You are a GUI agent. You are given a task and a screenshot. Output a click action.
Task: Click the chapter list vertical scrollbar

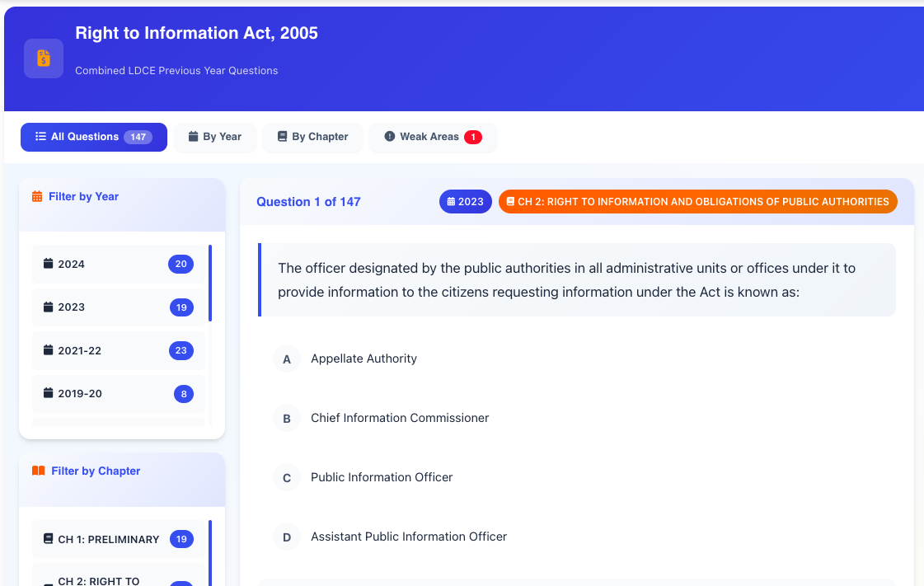[x=210, y=552]
